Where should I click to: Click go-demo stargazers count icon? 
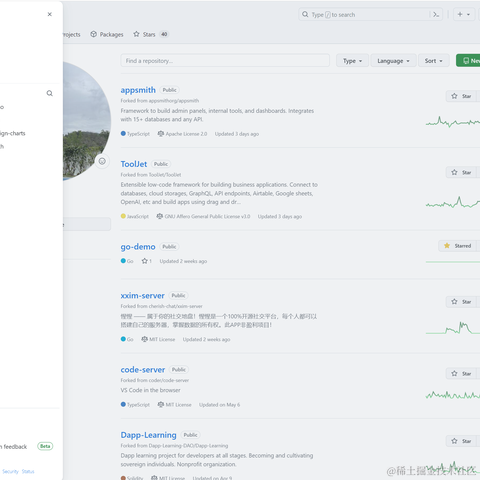coord(144,261)
